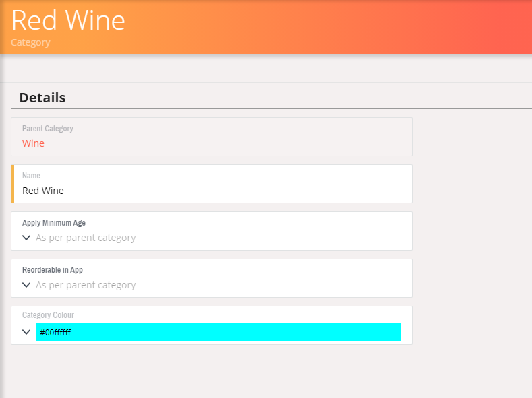Viewport: 532px width, 398px height.
Task: Click the Name input field
Action: coord(212,184)
